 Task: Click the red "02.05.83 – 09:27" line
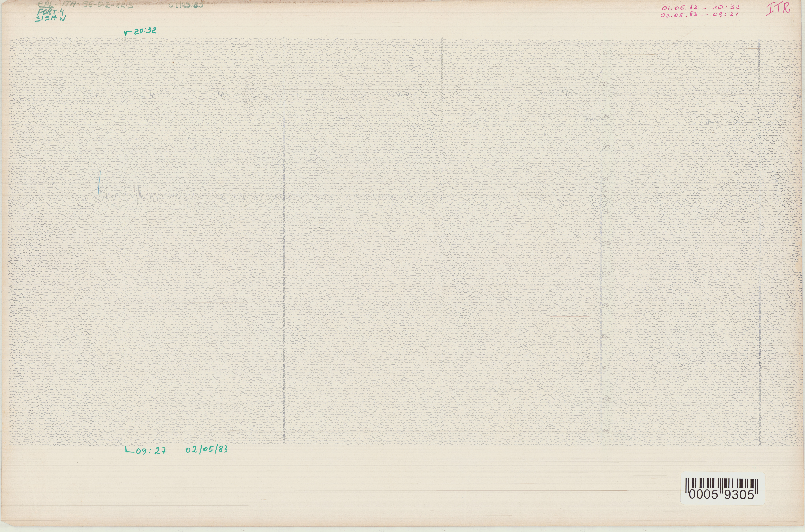click(x=700, y=15)
